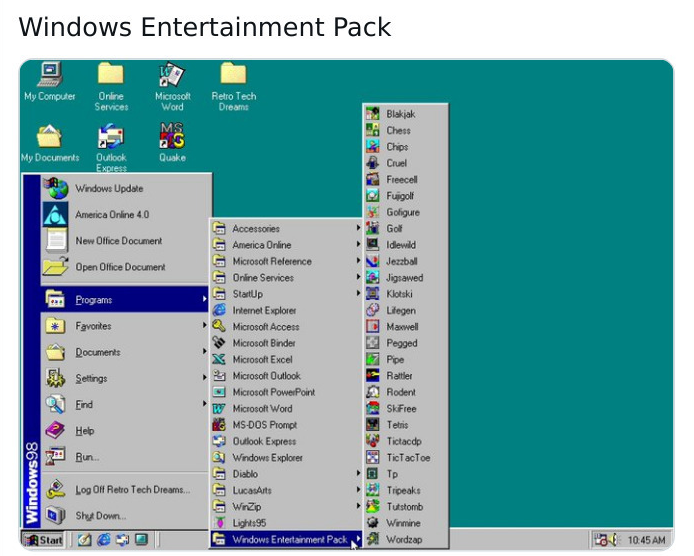Viewport: 694px width, 556px height.
Task: Click the Tetris game icon
Action: [373, 425]
